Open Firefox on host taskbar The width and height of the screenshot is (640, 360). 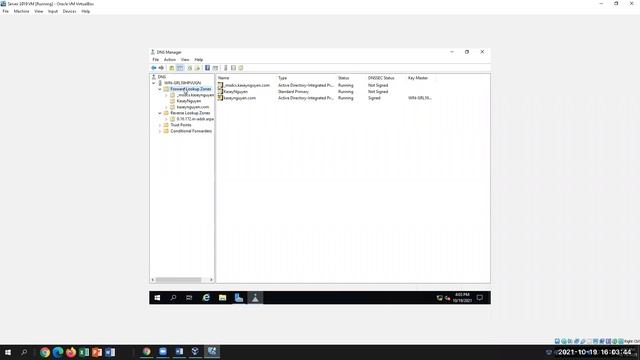(71, 352)
